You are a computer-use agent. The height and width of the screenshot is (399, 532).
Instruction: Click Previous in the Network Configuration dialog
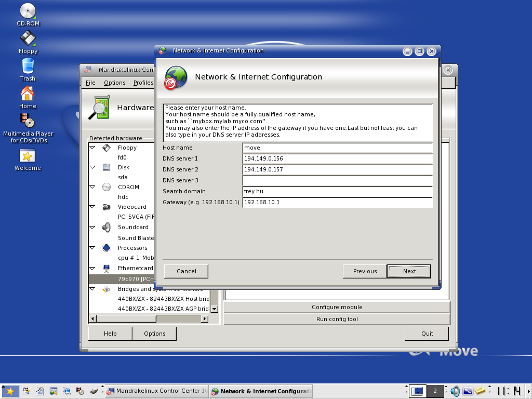coord(365,271)
